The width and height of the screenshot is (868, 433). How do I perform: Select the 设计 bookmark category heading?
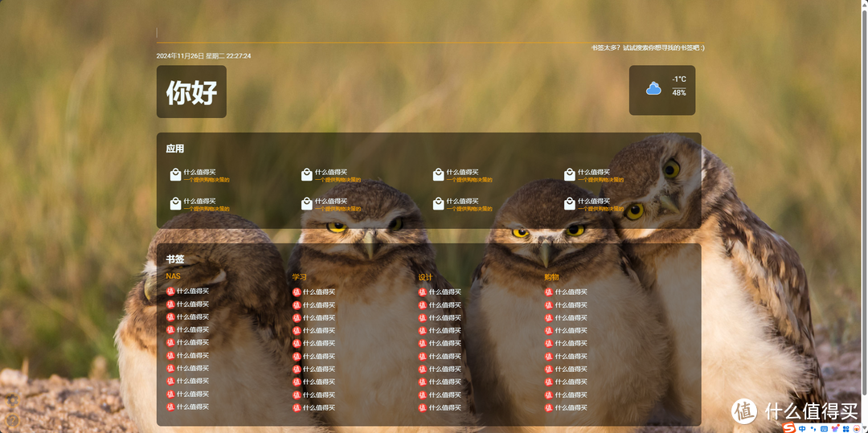pyautogui.click(x=425, y=277)
